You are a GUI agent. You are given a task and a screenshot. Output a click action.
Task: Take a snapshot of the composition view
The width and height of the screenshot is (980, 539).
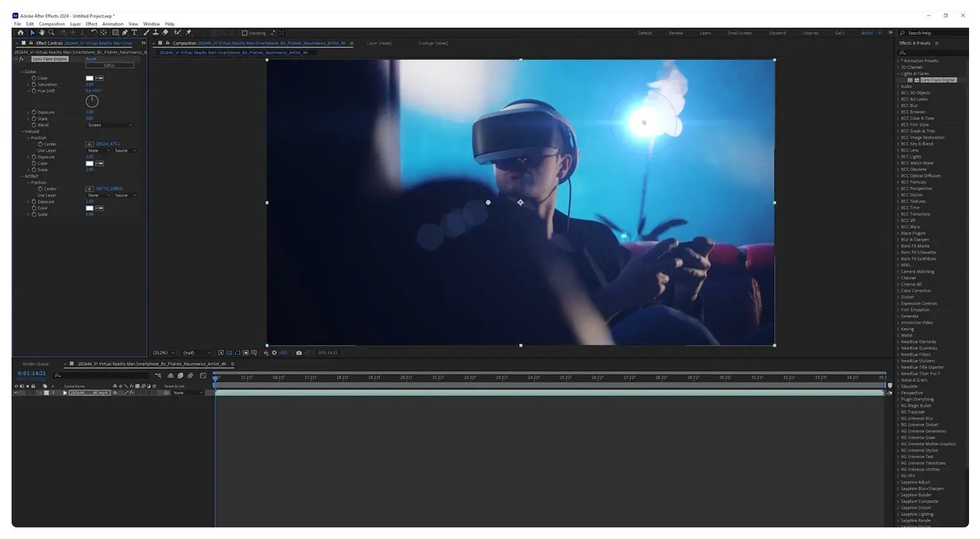(x=299, y=353)
